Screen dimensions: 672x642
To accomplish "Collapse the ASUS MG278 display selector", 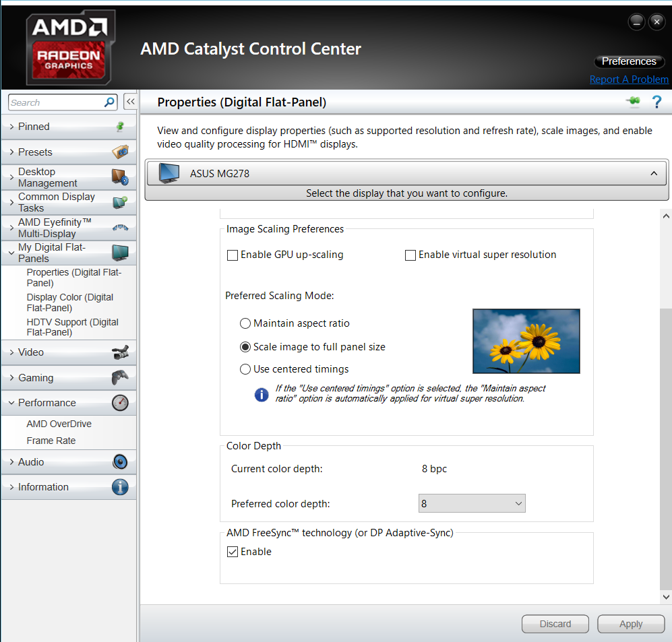I will pos(654,173).
